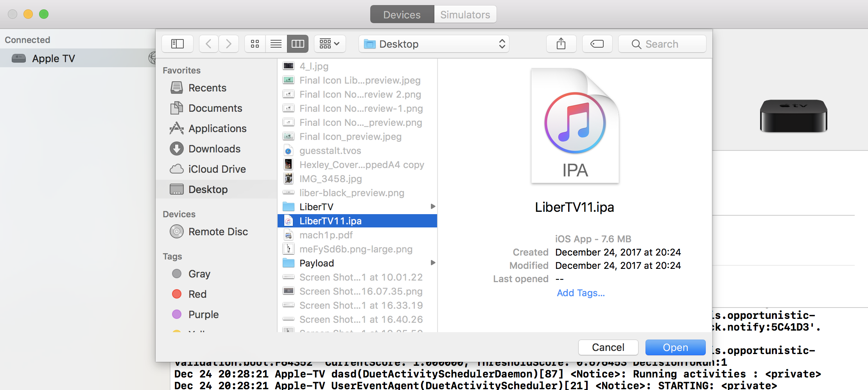Switch to icon grid view
The width and height of the screenshot is (868, 390).
(x=255, y=44)
